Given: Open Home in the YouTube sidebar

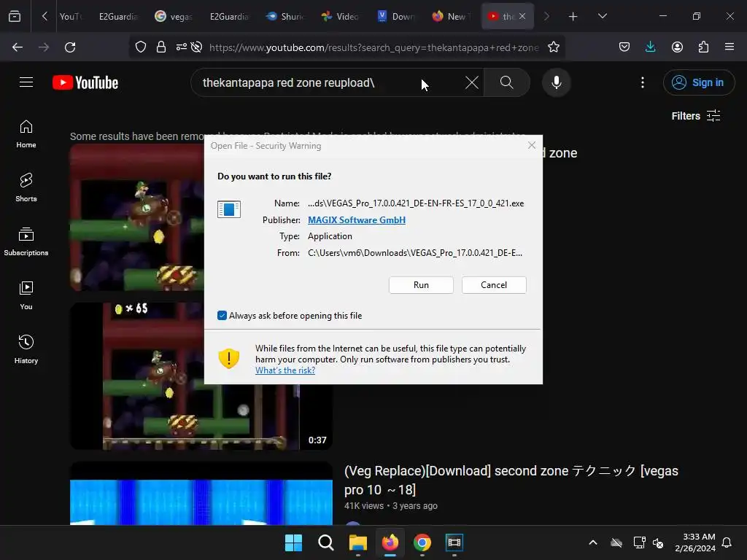Looking at the screenshot, I should (x=26, y=134).
